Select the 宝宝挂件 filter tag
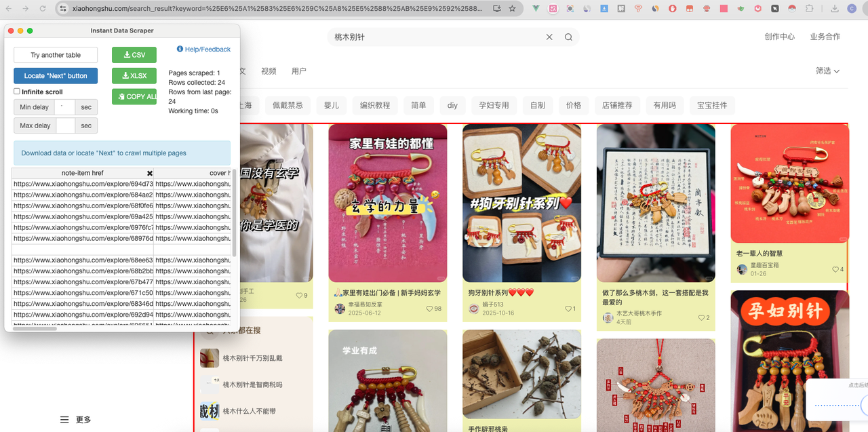This screenshot has width=868, height=432. click(712, 105)
